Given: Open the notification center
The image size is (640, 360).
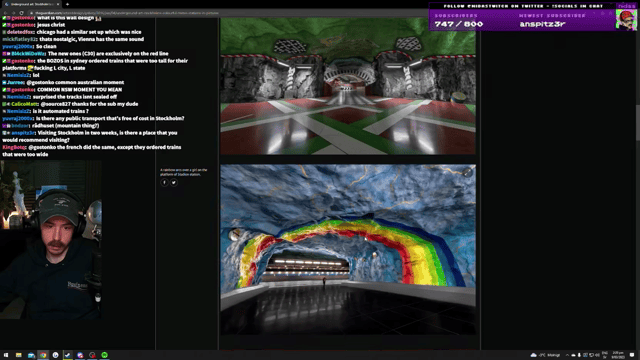Looking at the screenshot, I should 632,355.
